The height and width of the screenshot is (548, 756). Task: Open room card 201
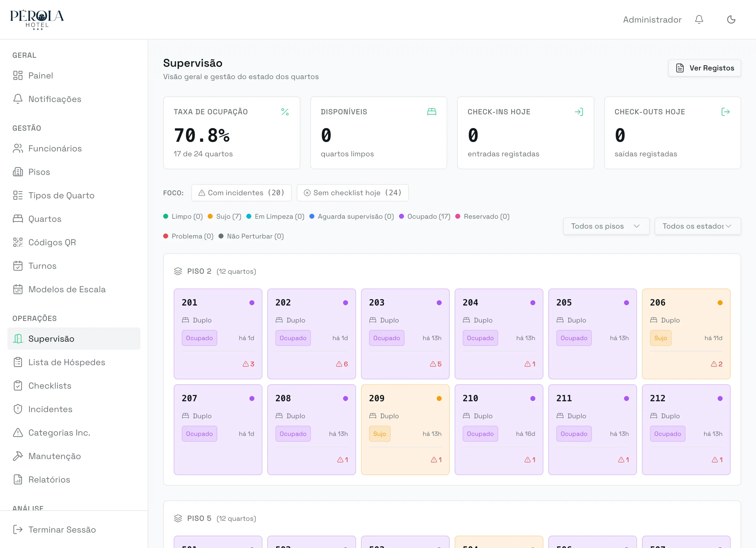pos(218,334)
